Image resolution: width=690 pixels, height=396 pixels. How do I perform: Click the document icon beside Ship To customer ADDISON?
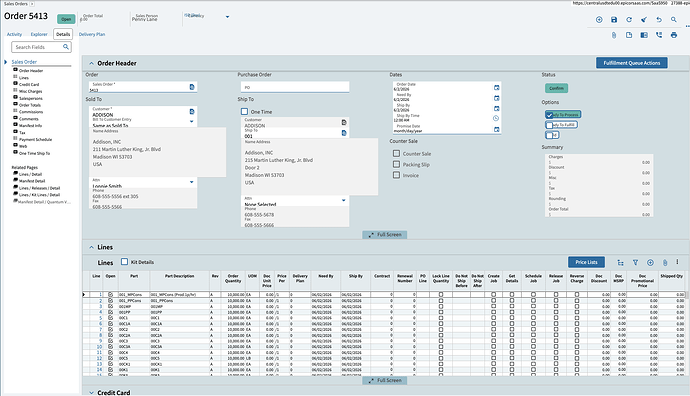click(344, 122)
